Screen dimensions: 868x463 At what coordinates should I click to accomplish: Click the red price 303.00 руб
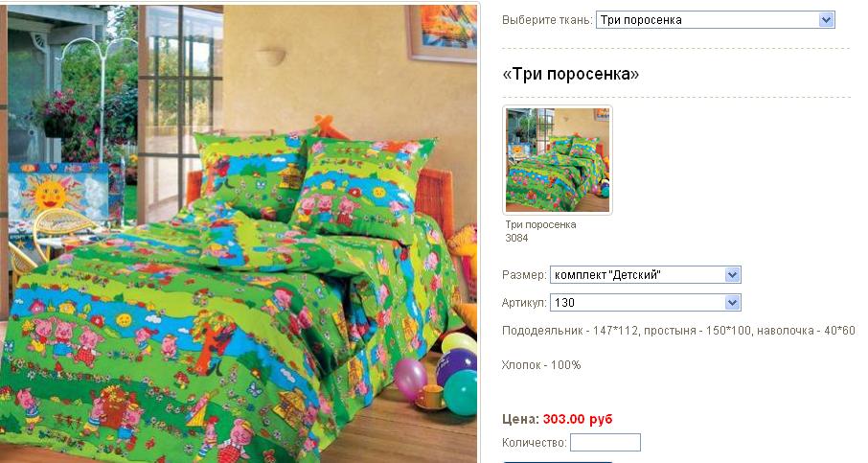click(578, 419)
